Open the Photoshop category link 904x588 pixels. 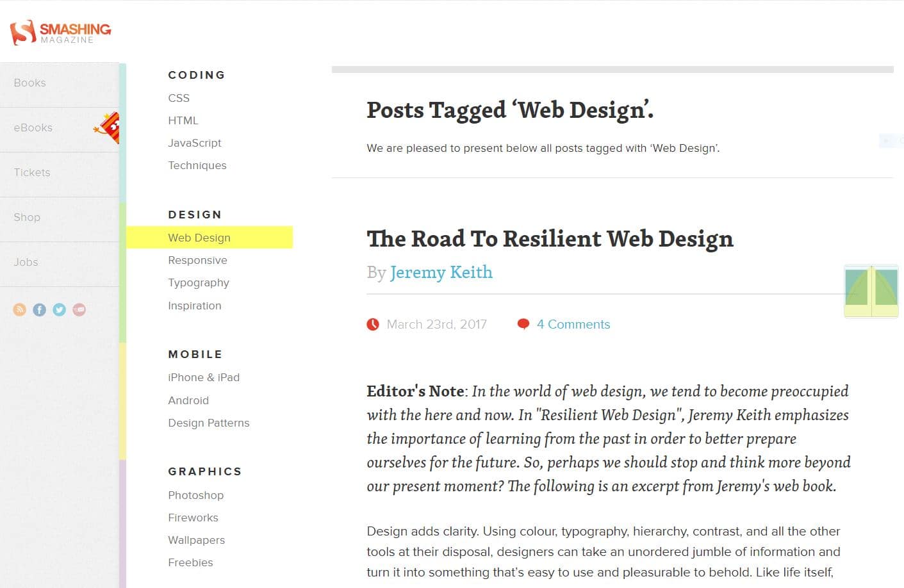(196, 495)
